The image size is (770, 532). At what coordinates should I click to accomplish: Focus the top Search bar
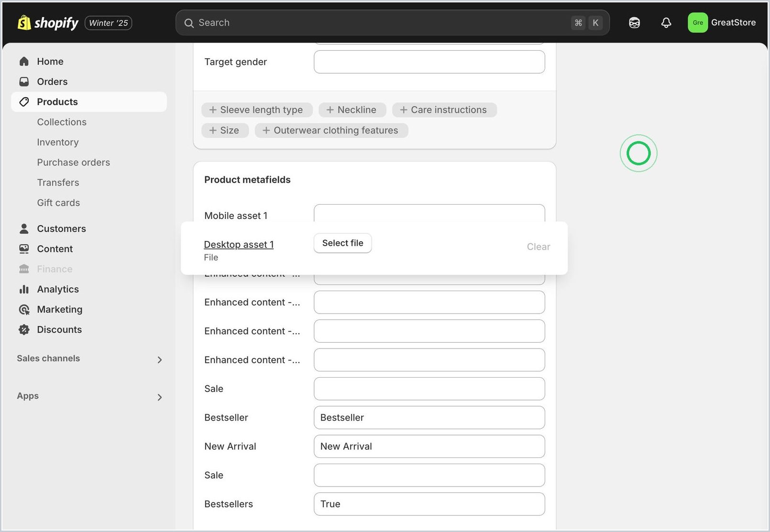[392, 23]
